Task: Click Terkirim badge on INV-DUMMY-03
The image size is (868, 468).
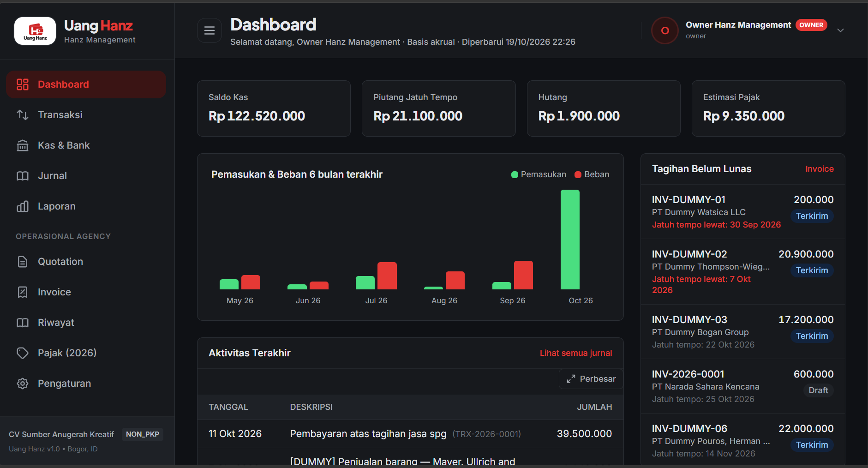Action: (x=812, y=336)
